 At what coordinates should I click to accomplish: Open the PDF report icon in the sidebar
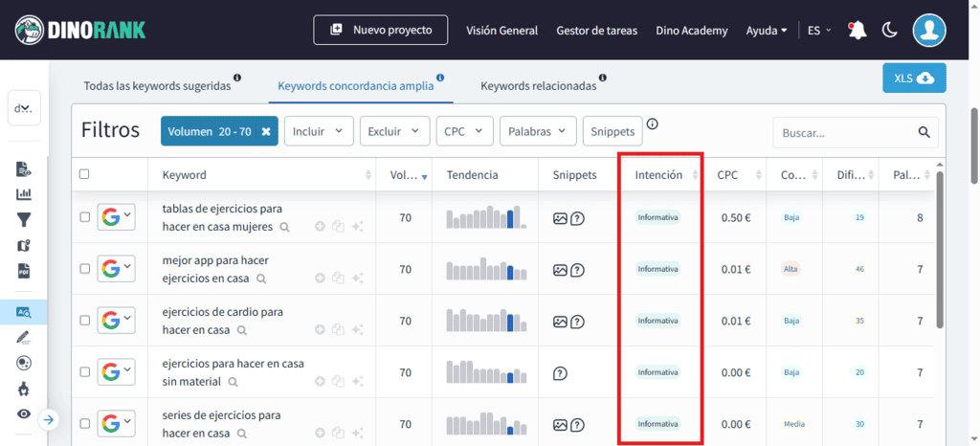point(24,271)
